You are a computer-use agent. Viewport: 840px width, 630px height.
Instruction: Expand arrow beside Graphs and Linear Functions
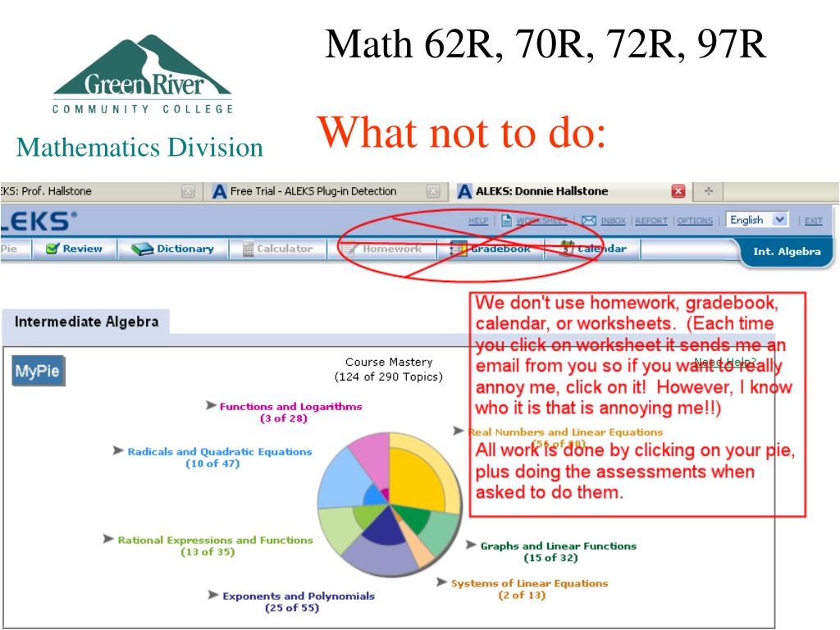coord(472,545)
